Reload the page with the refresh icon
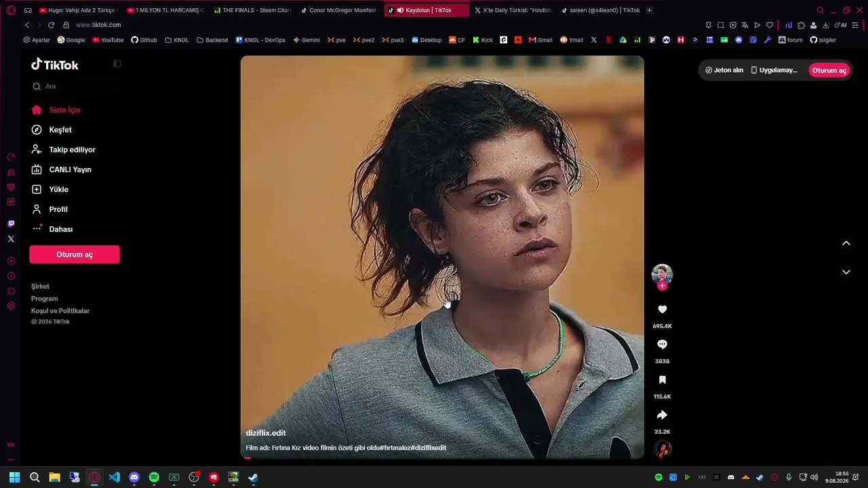 click(x=51, y=25)
